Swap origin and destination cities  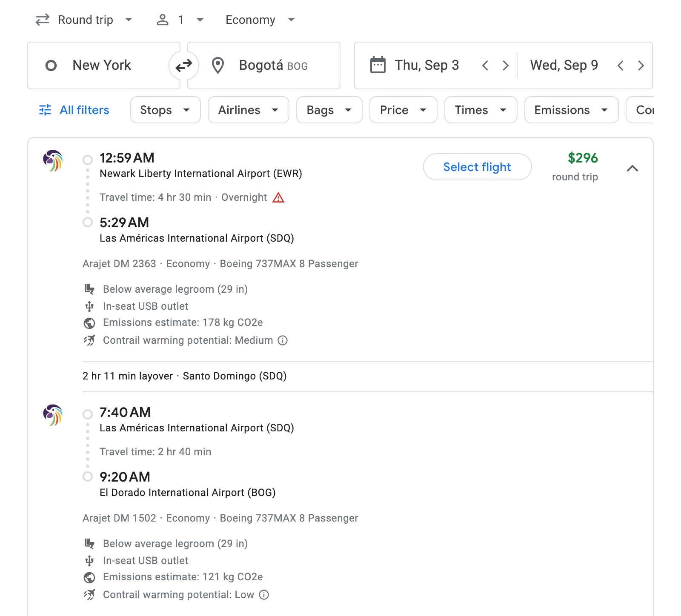pyautogui.click(x=184, y=66)
